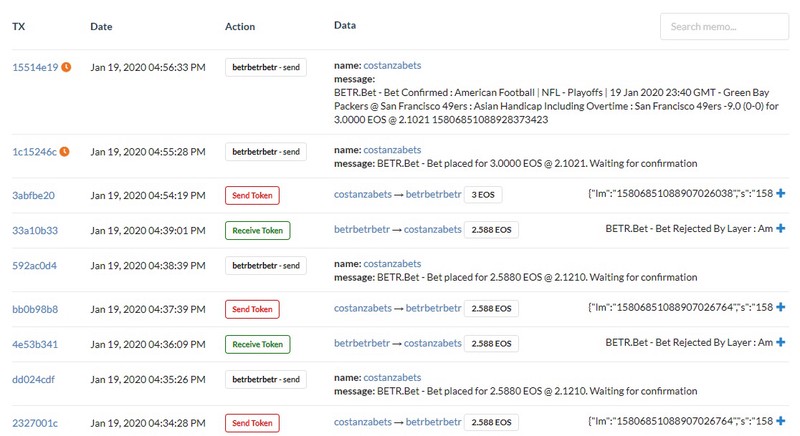Image resolution: width=800 pixels, height=436 pixels.
Task: Expand memo for transaction bb0b98b8
Action: (781, 307)
